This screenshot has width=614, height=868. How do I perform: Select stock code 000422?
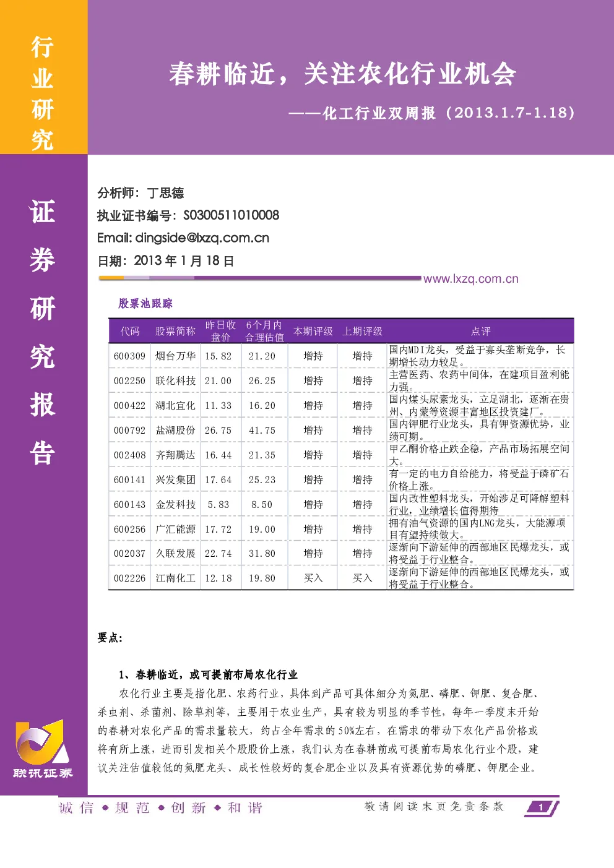129,406
